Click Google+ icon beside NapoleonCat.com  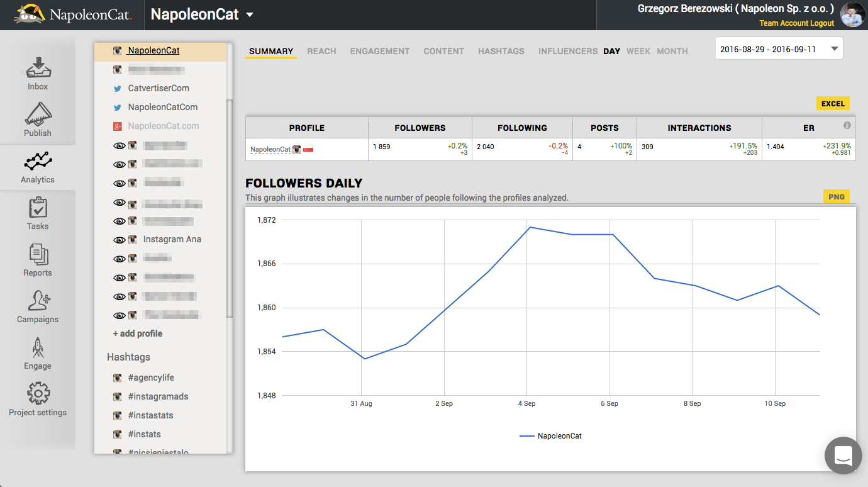(x=118, y=126)
